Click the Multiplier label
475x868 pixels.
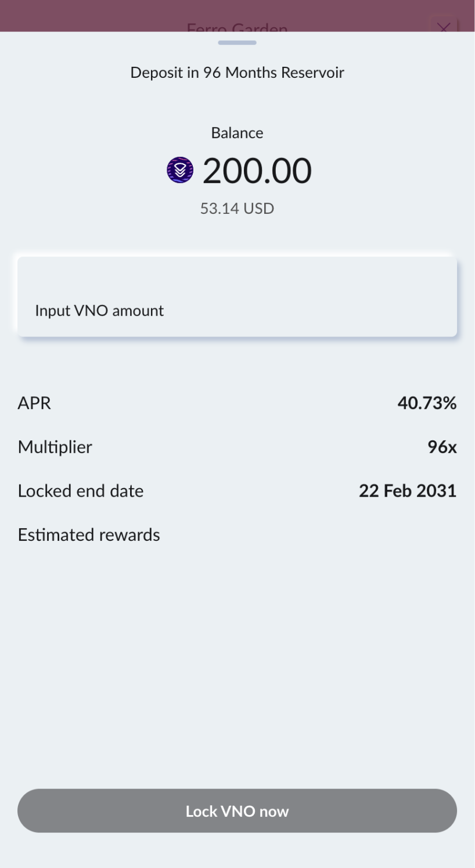pos(55,447)
